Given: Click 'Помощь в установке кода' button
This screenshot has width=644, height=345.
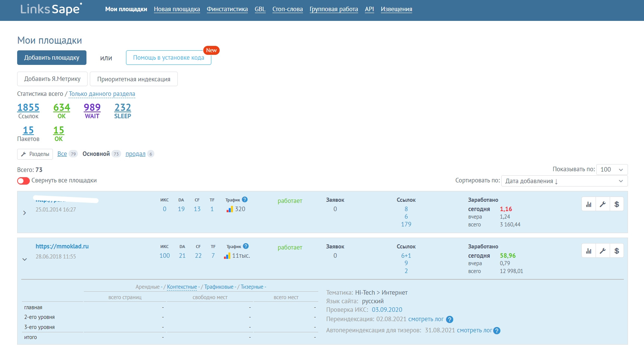Looking at the screenshot, I should pyautogui.click(x=168, y=58).
